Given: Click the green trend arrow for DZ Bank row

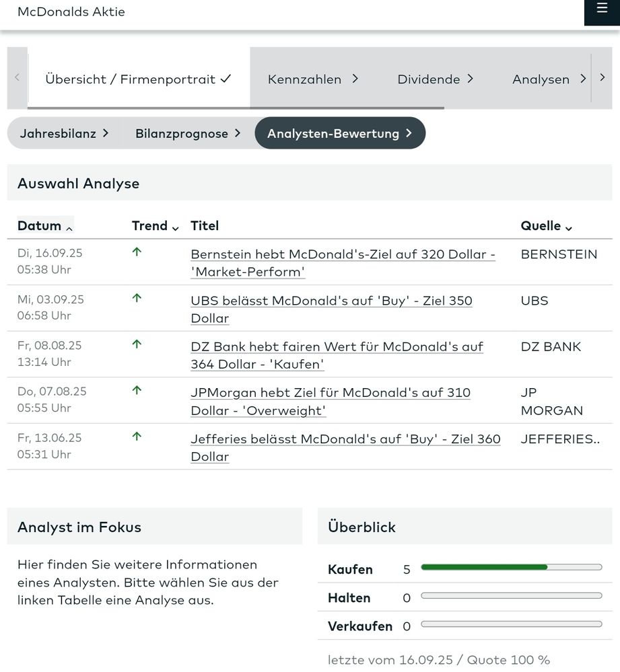Looking at the screenshot, I should [137, 344].
